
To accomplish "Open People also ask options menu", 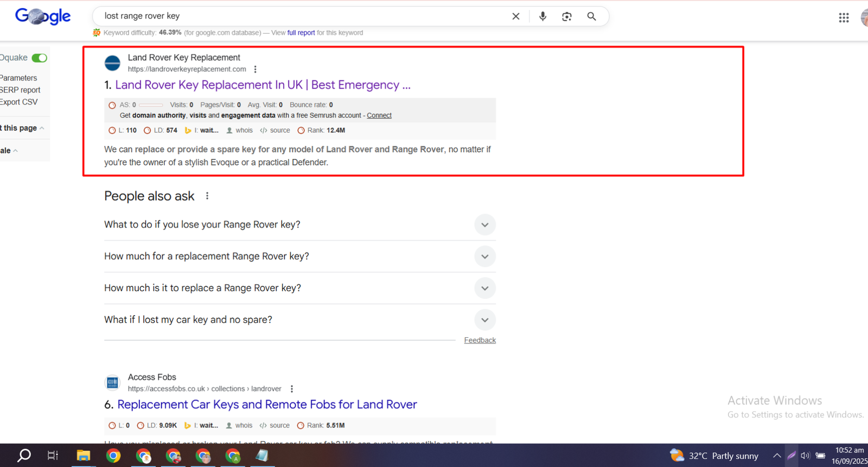I will pos(207,196).
